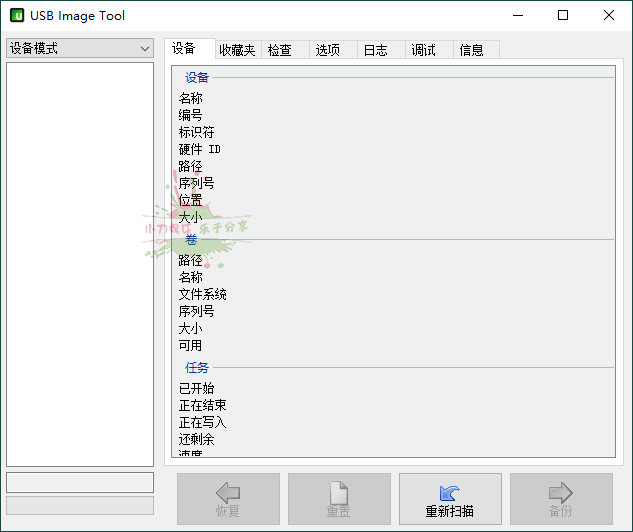Open the 选项 options tab
Screen dimensions: 633x532
(333, 50)
